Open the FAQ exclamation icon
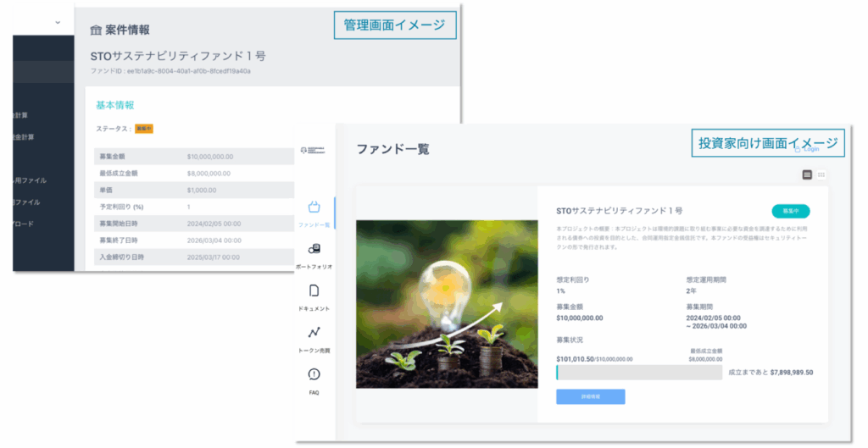This screenshot has height=448, width=868. pyautogui.click(x=314, y=374)
